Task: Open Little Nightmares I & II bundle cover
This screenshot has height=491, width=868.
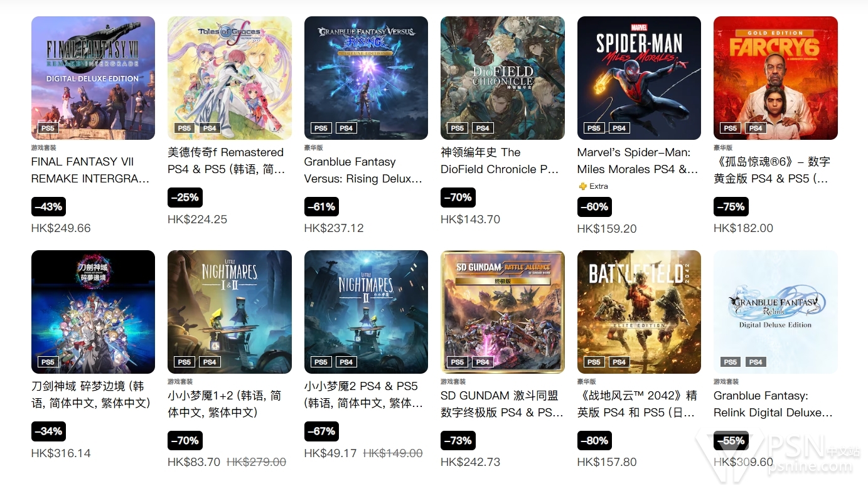Action: coord(230,312)
